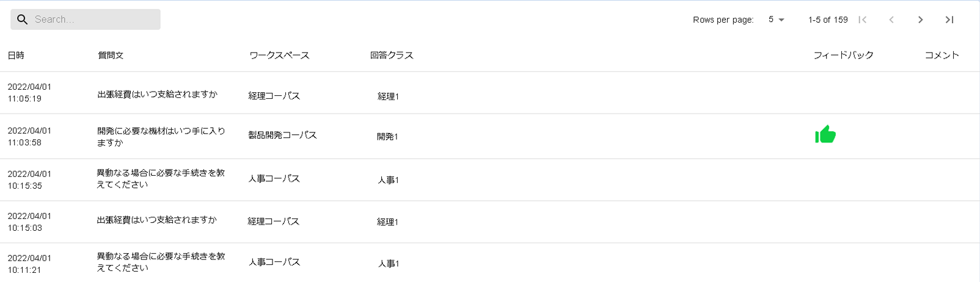This screenshot has width=980, height=282.
Task: Click the 人事1 answer class at 10:11:21
Action: pyautogui.click(x=388, y=264)
